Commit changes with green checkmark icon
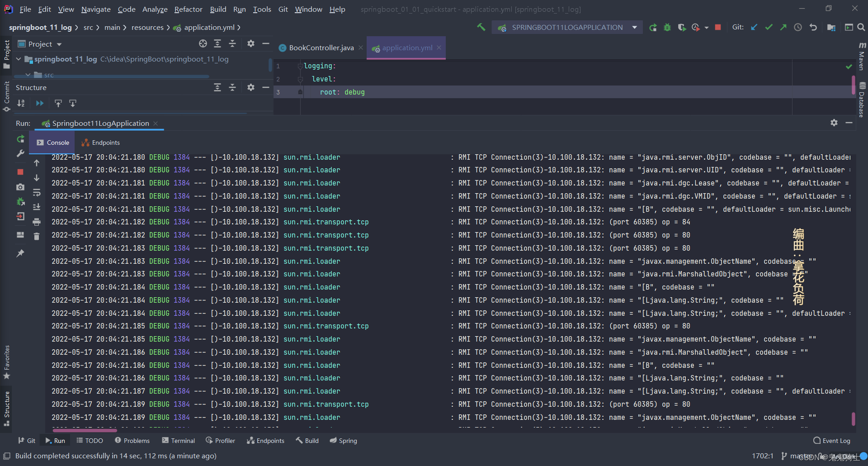868x466 pixels. (x=769, y=28)
